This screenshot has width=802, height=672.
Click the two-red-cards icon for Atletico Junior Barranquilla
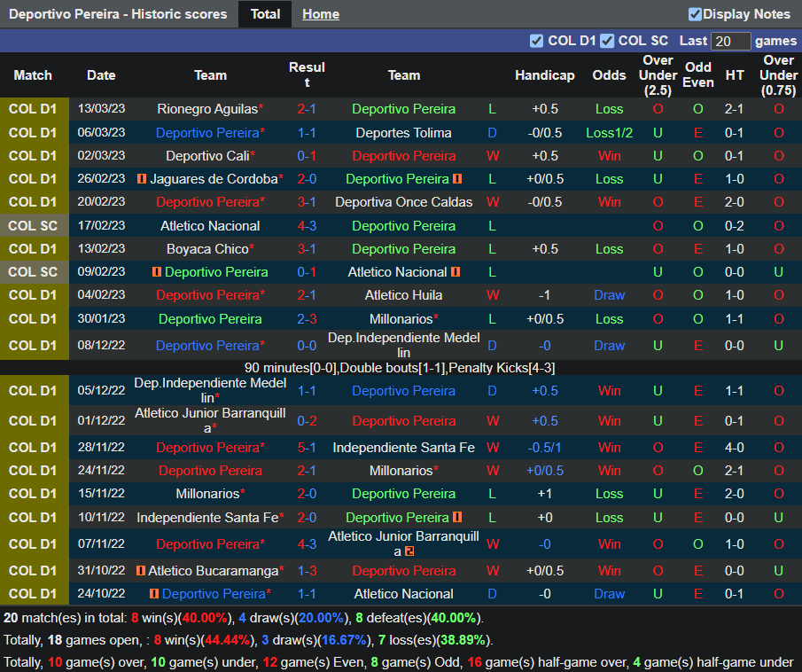click(409, 551)
